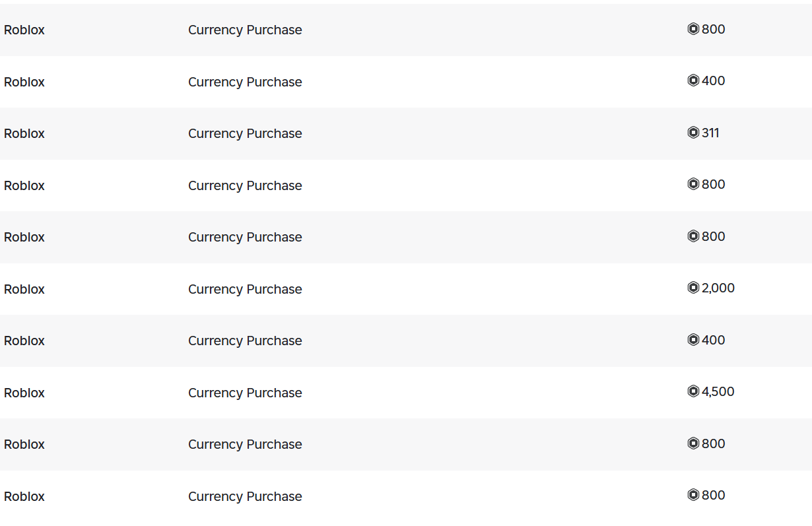
Task: Click the Robux icon beside 4,500
Action: coord(693,391)
